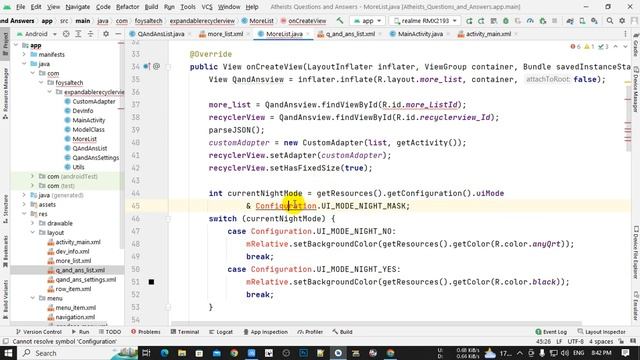Open the VCS menu
The width and height of the screenshot is (640, 360).
click(207, 7)
